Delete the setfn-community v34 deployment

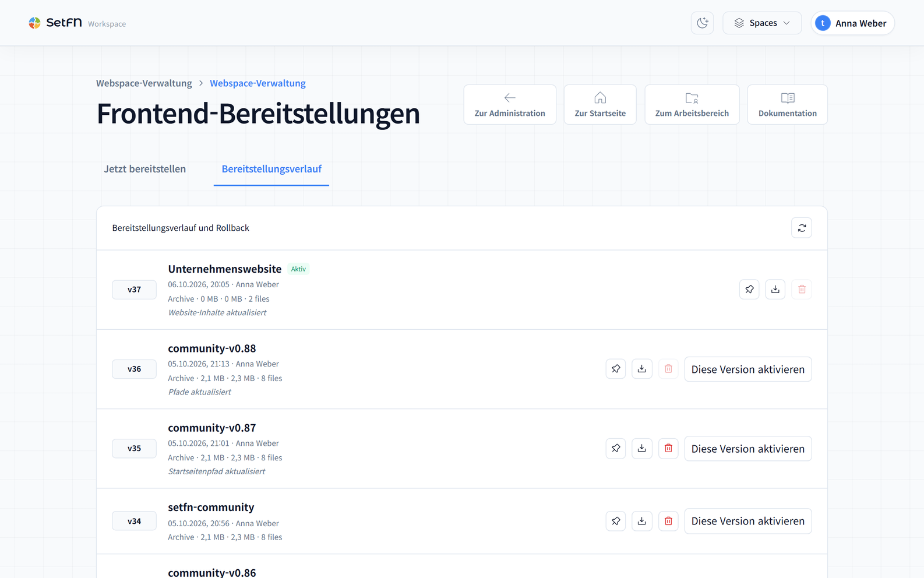click(x=668, y=521)
